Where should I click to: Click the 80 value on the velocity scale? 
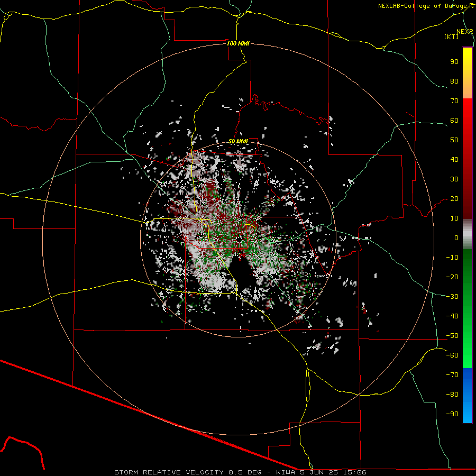[454, 81]
